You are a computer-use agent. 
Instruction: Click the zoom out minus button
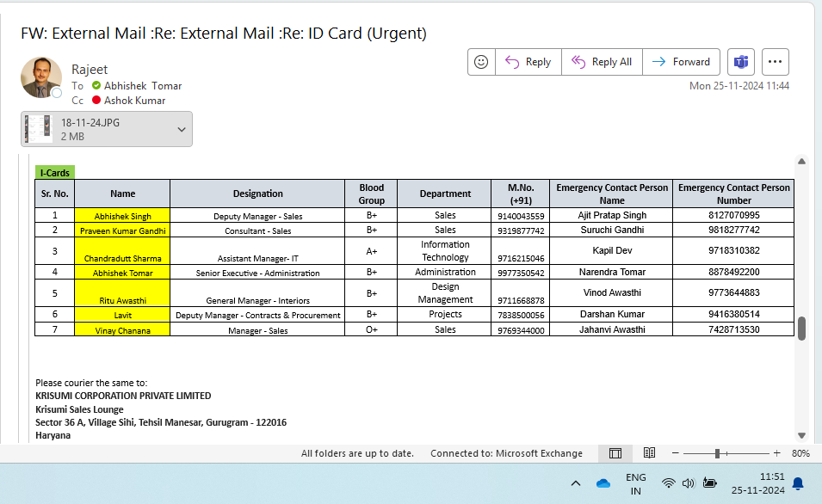click(x=676, y=453)
